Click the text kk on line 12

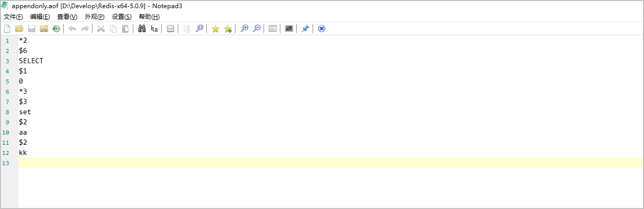[23, 152]
